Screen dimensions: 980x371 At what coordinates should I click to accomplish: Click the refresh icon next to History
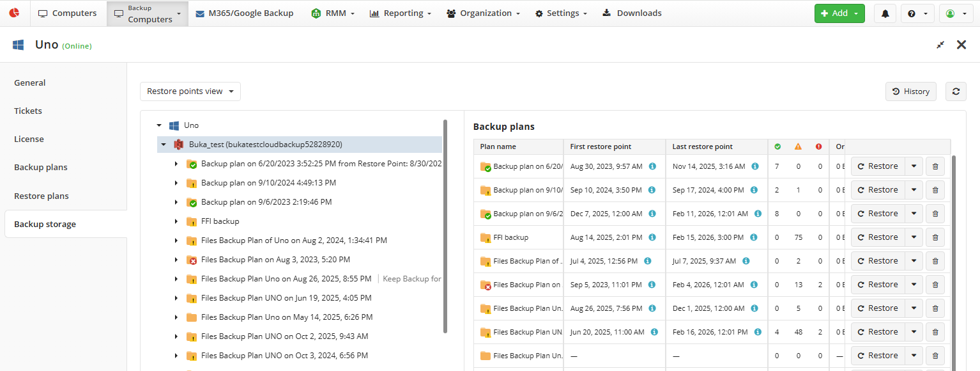click(956, 91)
